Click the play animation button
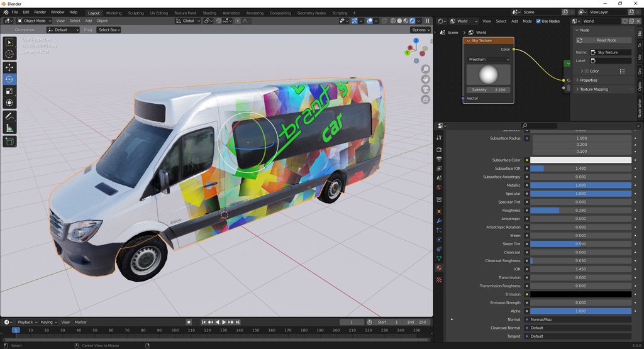Image resolution: width=644 pixels, height=349 pixels. tap(224, 322)
